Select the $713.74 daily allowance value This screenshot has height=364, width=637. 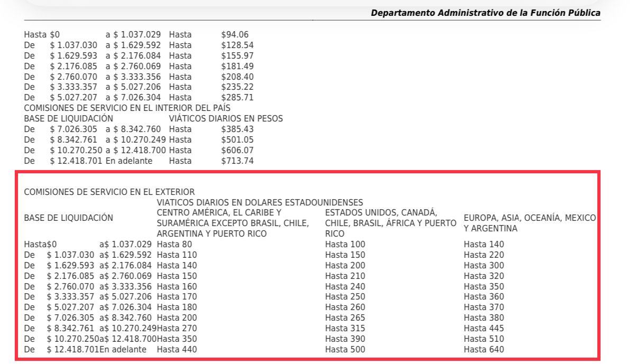237,161
